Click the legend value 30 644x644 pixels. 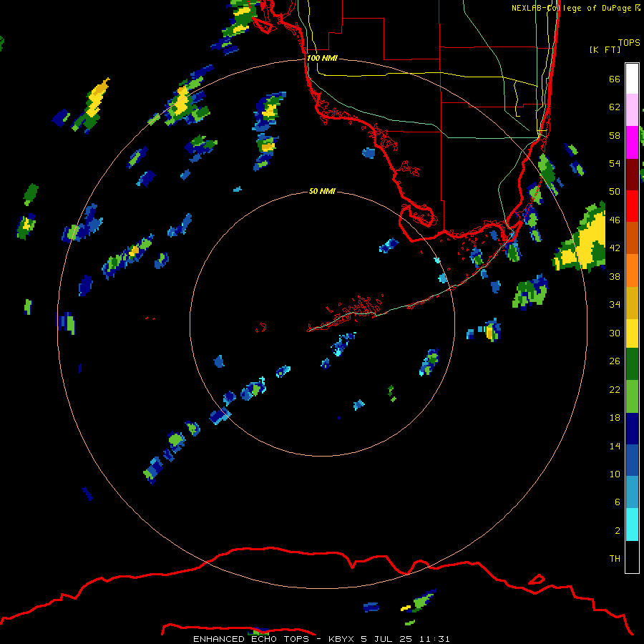point(615,333)
